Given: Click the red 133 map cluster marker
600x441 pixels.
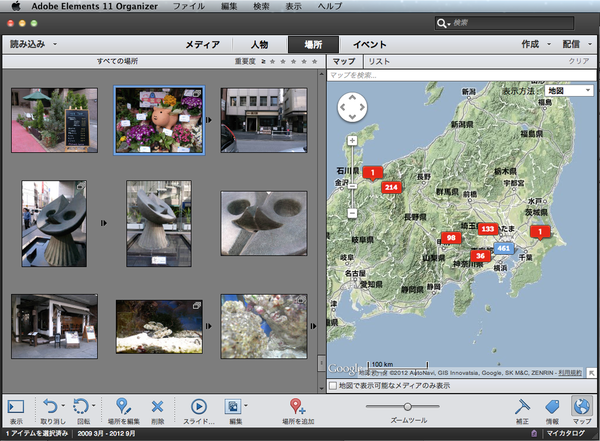Looking at the screenshot, I should [488, 229].
